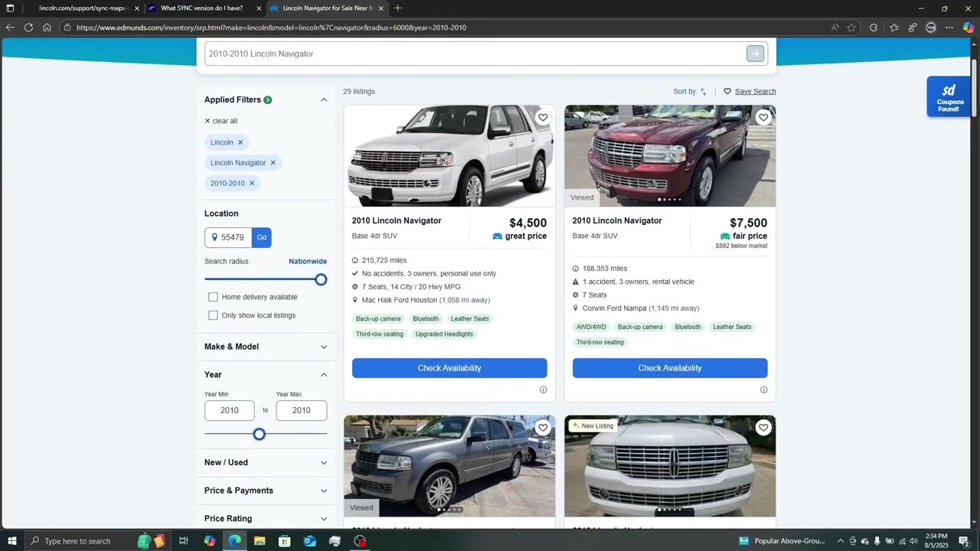The image size is (980, 551).
Task: Collapse the Applied Filters section
Action: [x=324, y=99]
